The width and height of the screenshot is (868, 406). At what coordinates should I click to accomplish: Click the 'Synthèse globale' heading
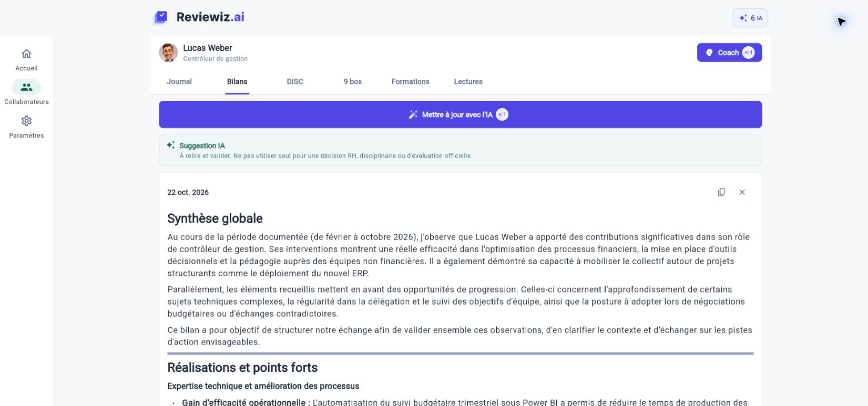coord(215,218)
